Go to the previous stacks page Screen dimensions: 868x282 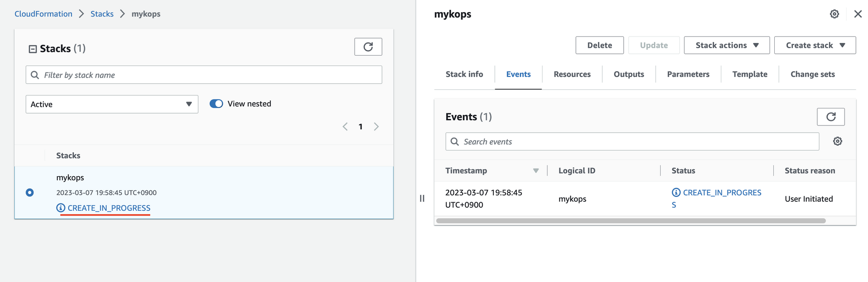(x=345, y=127)
